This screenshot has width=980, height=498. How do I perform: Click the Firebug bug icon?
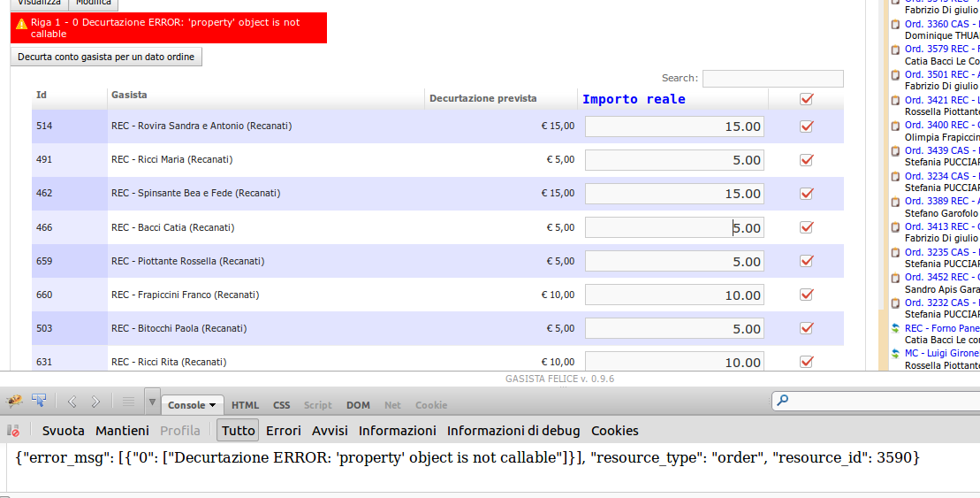tap(14, 402)
